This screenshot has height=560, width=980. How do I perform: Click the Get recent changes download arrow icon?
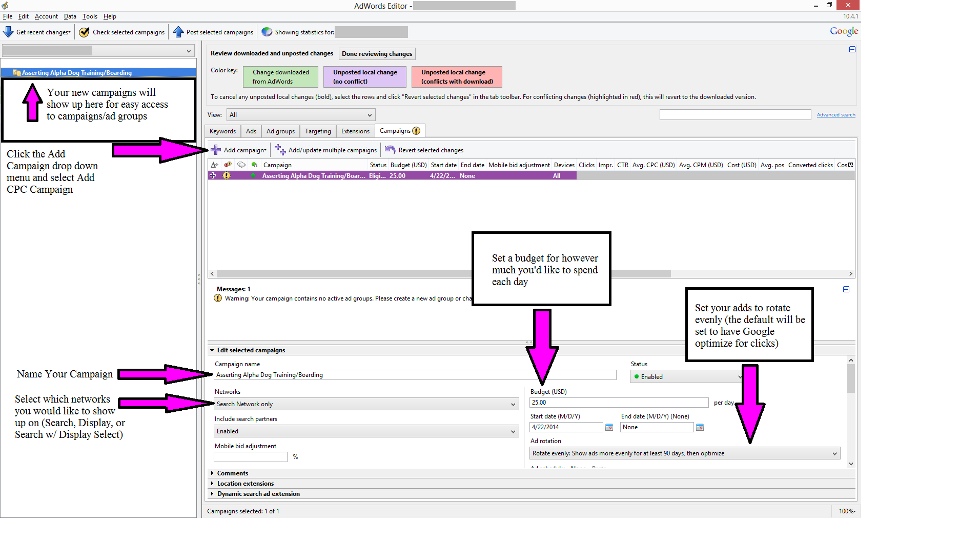pos(8,32)
